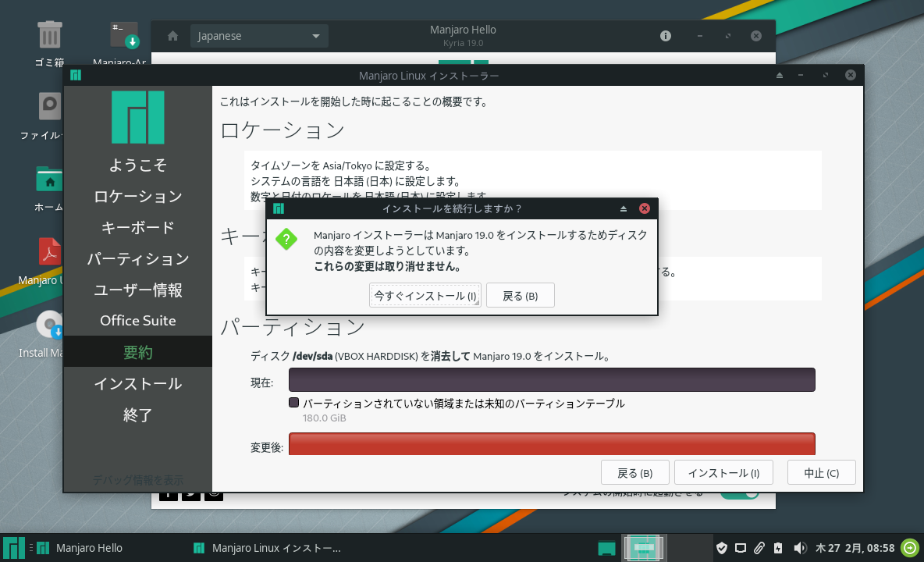Open the Japanese language dropdown in Manjaro Hello
The image size is (924, 562).
[x=258, y=36]
